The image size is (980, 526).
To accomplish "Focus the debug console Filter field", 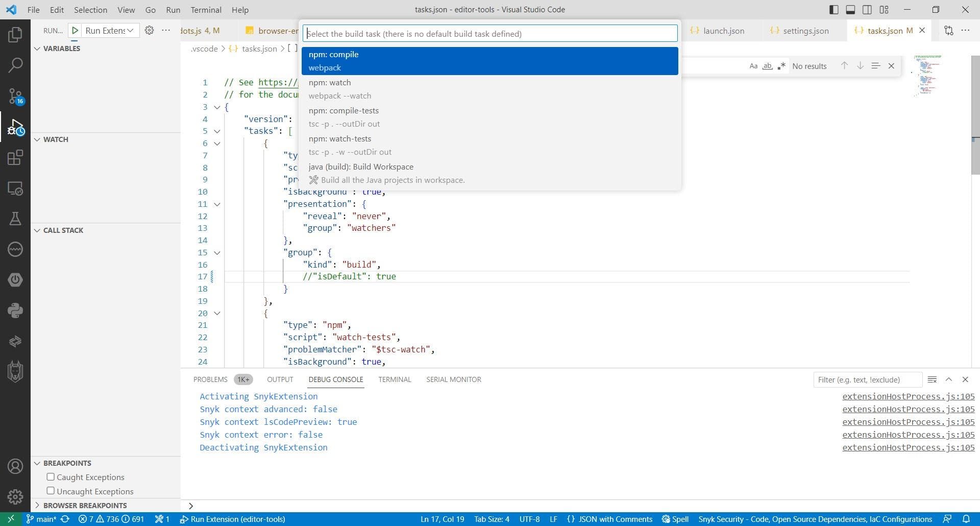I will click(x=867, y=379).
